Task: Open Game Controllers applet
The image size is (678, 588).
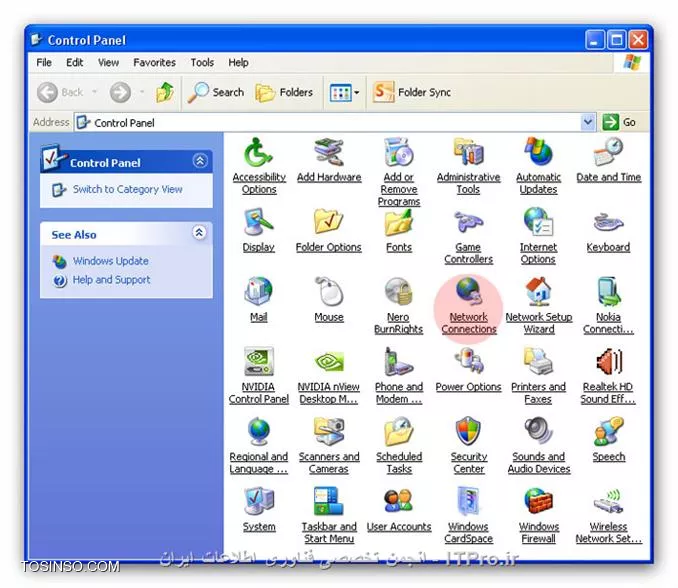Action: coord(468,236)
